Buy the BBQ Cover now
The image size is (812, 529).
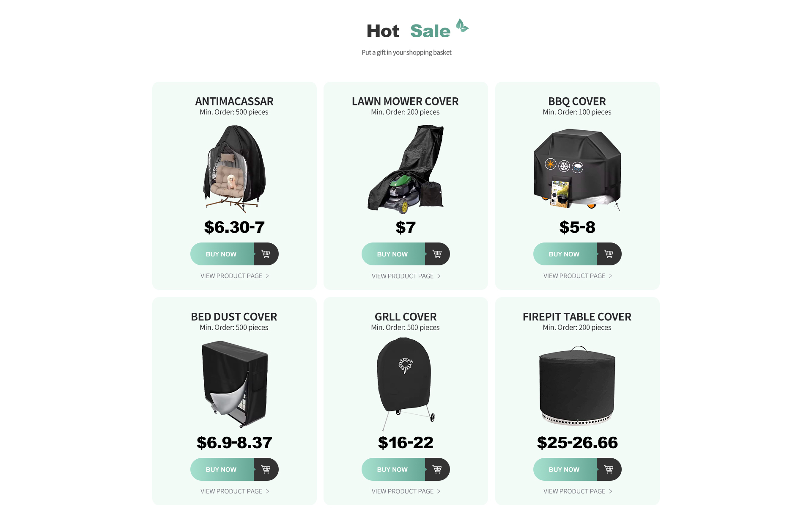(x=565, y=254)
